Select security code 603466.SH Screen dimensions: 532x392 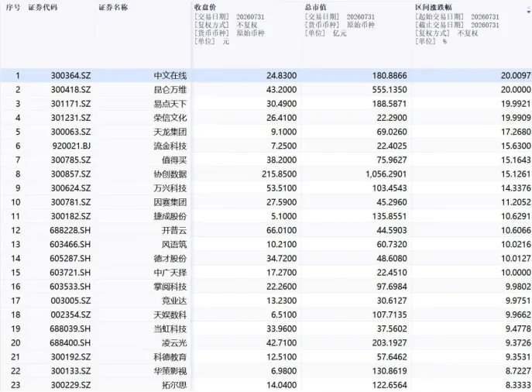point(70,244)
